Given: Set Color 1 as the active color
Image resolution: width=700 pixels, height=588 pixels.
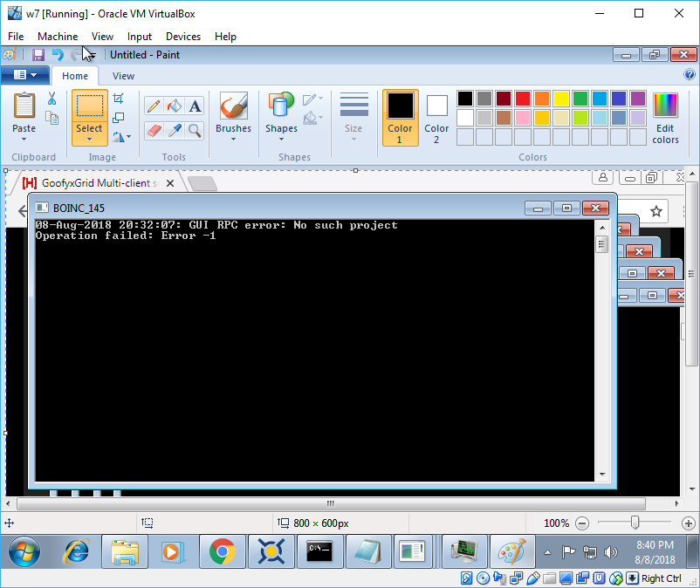Looking at the screenshot, I should (x=400, y=118).
